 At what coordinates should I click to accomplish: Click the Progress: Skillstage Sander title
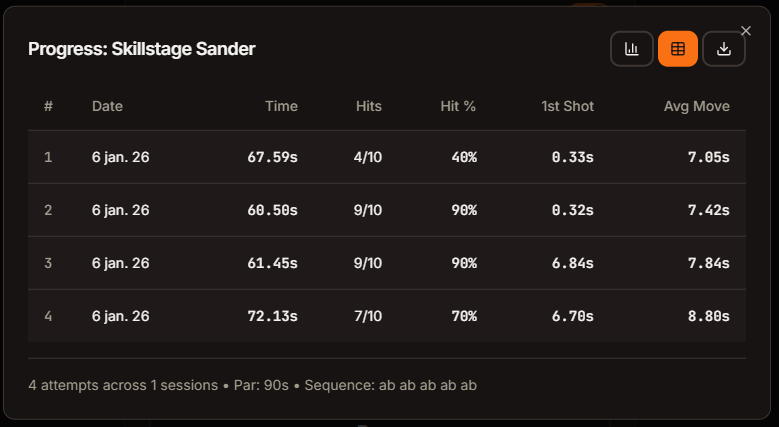pyautogui.click(x=141, y=49)
